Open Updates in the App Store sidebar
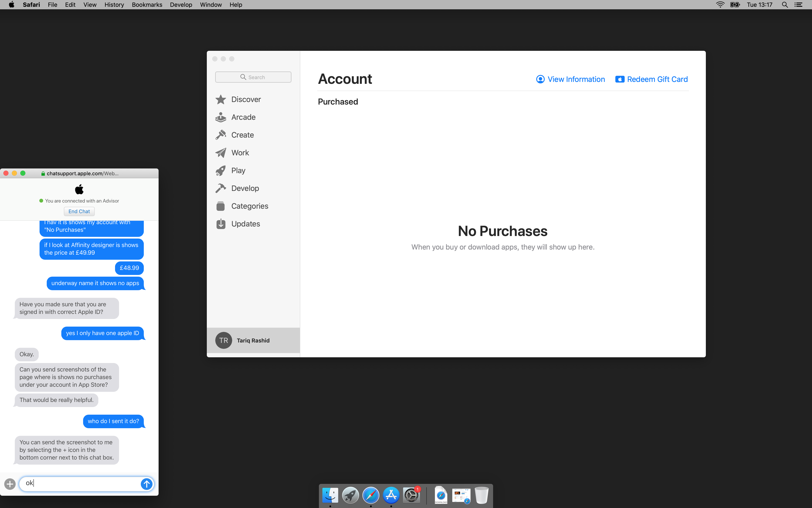Viewport: 812px width, 508px height. coord(237,224)
